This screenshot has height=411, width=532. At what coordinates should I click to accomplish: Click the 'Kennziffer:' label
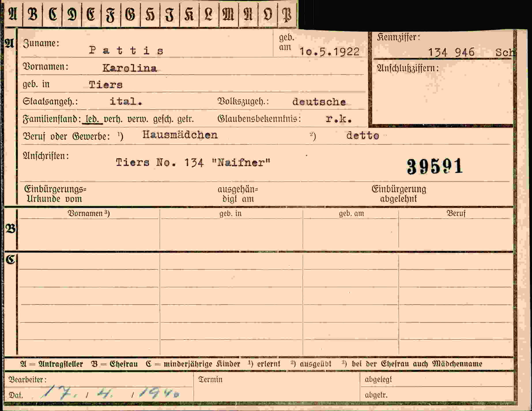[x=398, y=37]
